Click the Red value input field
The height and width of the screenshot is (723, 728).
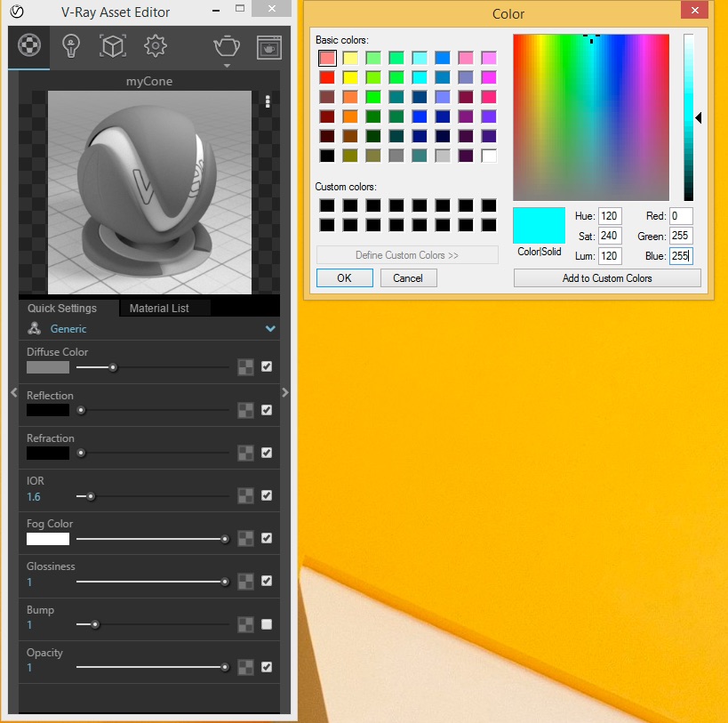coord(681,216)
